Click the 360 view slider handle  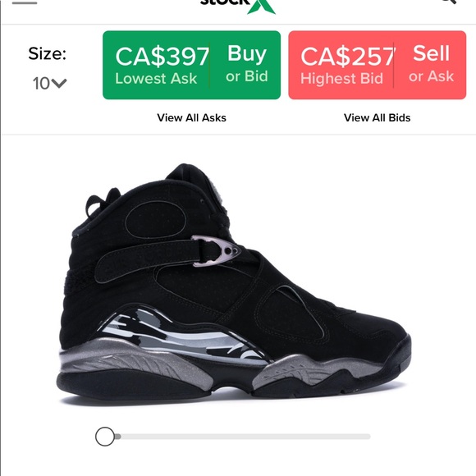tap(105, 437)
